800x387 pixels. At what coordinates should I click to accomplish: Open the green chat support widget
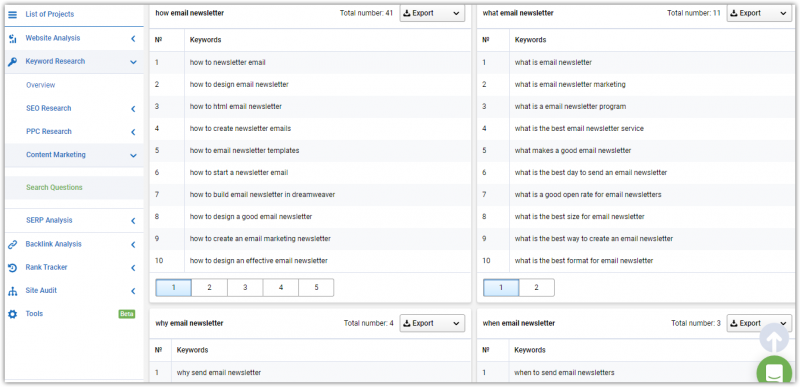click(x=774, y=372)
